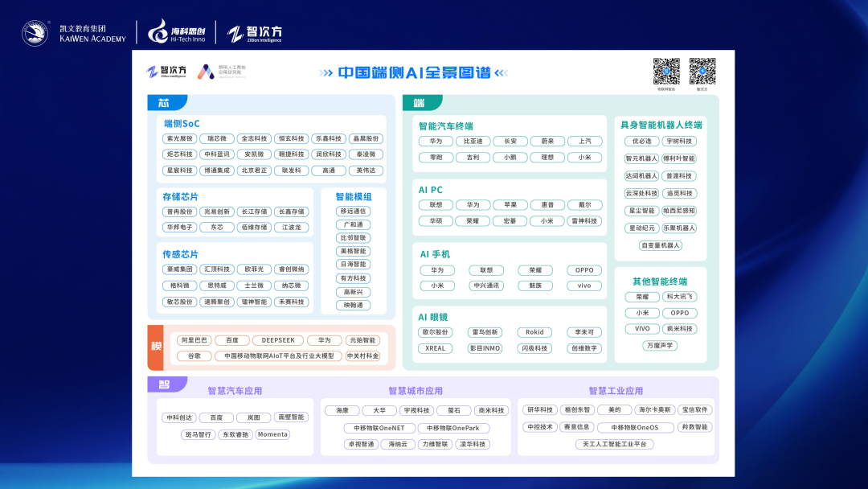868x489 pixels.
Task: Click the purple triangle research institute logo
Action: tap(207, 72)
